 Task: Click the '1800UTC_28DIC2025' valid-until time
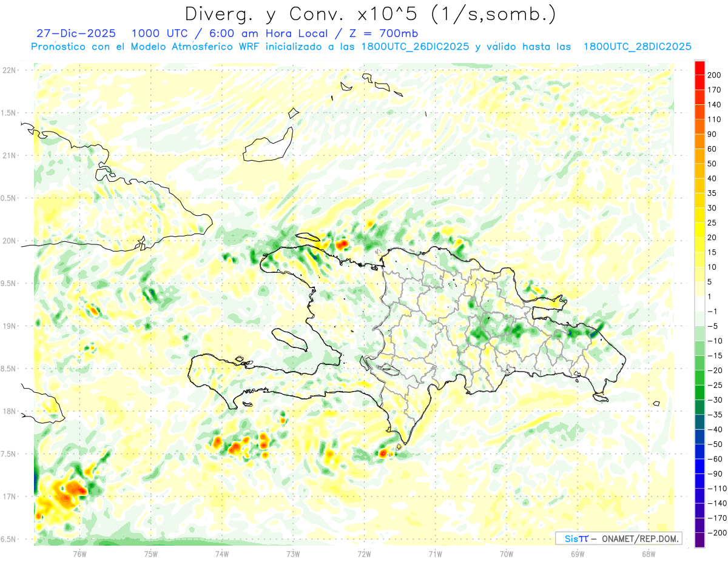click(x=637, y=47)
